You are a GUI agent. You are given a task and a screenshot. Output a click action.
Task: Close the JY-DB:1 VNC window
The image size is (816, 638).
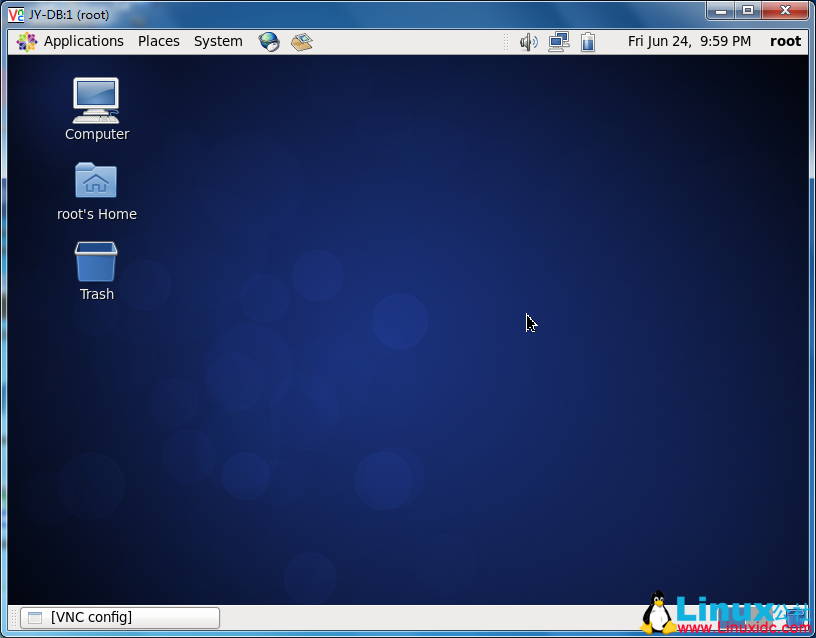(785, 10)
